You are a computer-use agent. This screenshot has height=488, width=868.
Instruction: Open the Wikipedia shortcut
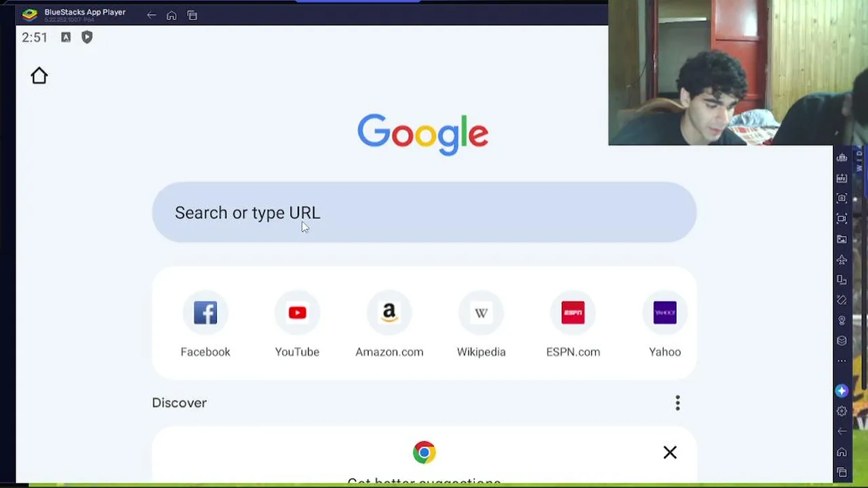click(x=481, y=312)
